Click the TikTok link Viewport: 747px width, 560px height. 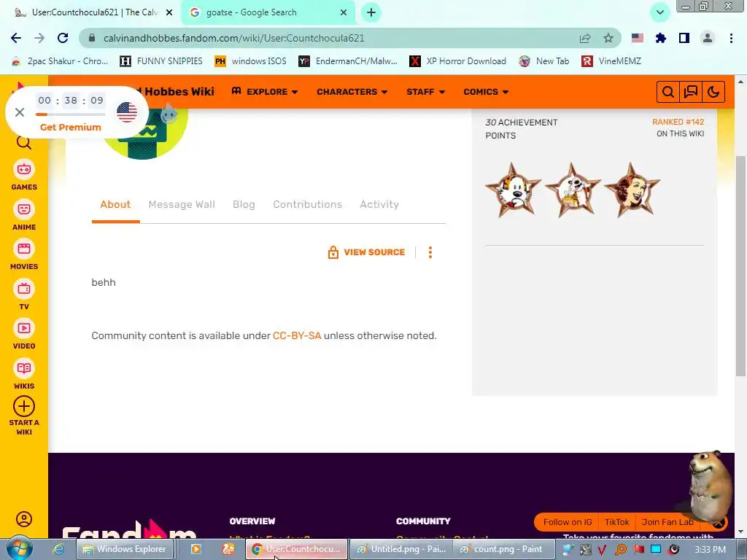pos(617,522)
